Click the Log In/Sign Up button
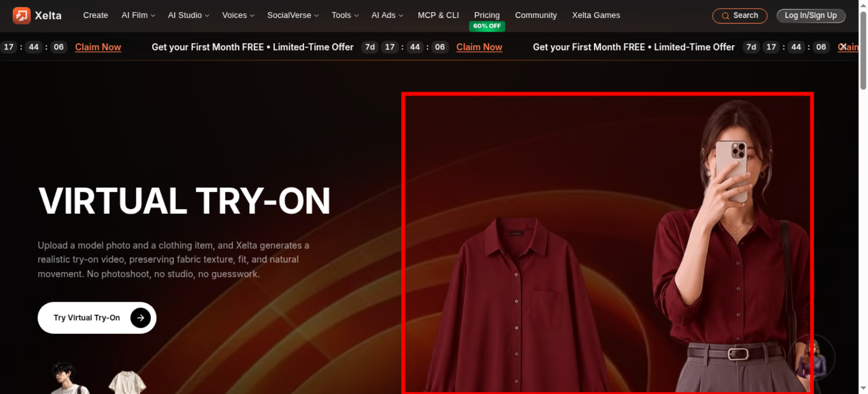Viewport: 868px width, 394px height. pos(811,16)
